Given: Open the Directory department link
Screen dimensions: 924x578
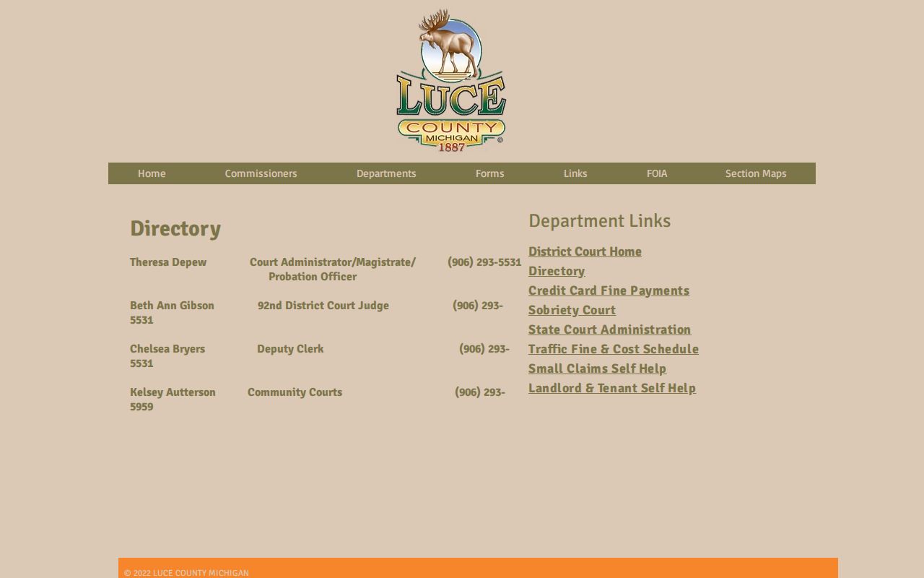Looking at the screenshot, I should tap(557, 271).
